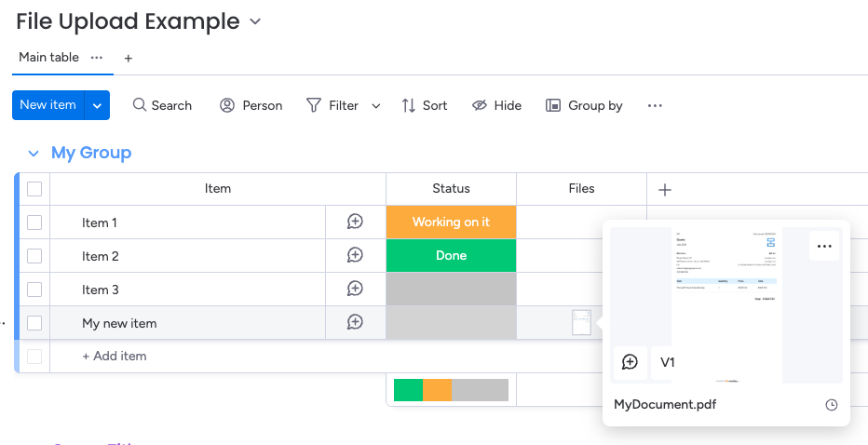868x445 pixels.
Task: Add a new view with plus tab
Action: (129, 58)
